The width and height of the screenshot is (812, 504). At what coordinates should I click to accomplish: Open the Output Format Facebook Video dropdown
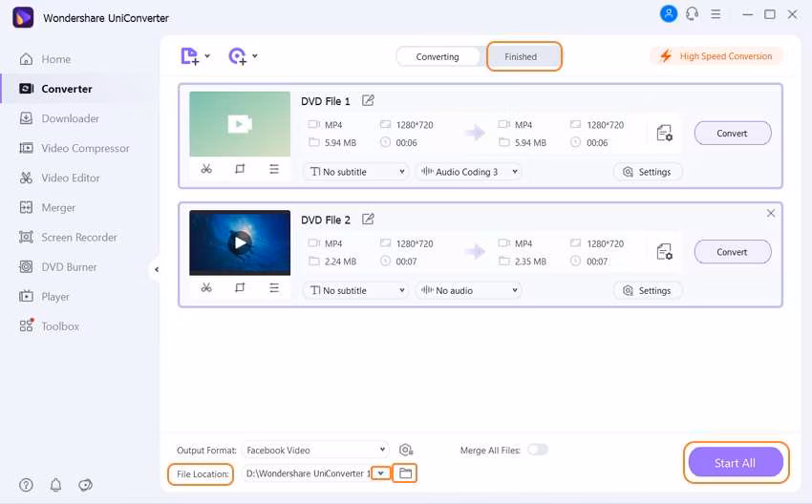[315, 451]
